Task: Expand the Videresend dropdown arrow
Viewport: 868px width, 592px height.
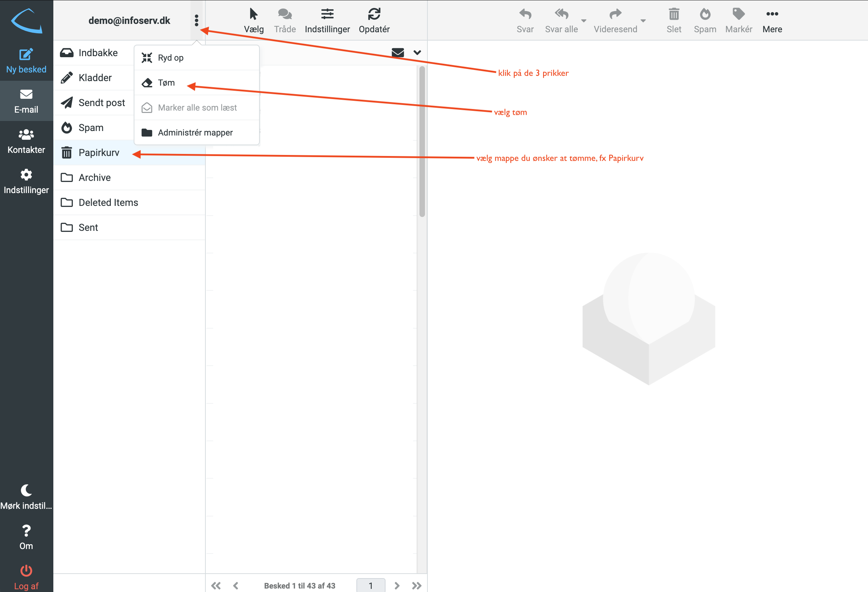Action: (x=643, y=21)
